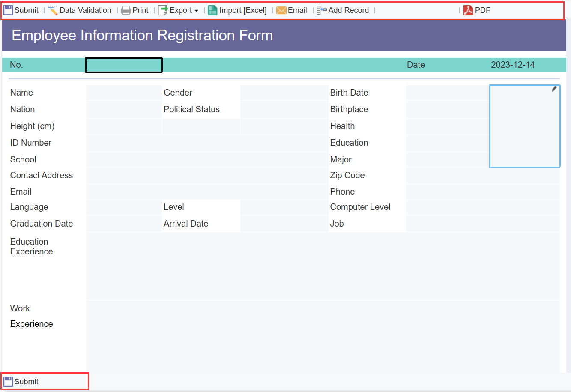Select the Major input field

[447, 159]
